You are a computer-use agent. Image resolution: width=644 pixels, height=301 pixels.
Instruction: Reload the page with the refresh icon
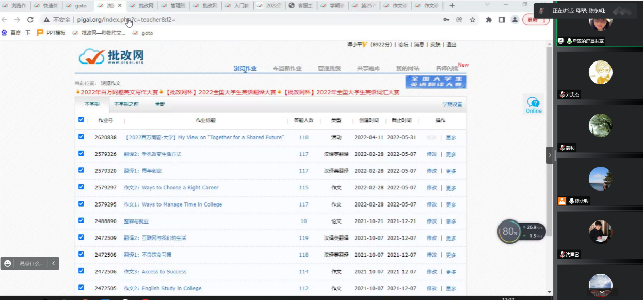click(x=30, y=20)
